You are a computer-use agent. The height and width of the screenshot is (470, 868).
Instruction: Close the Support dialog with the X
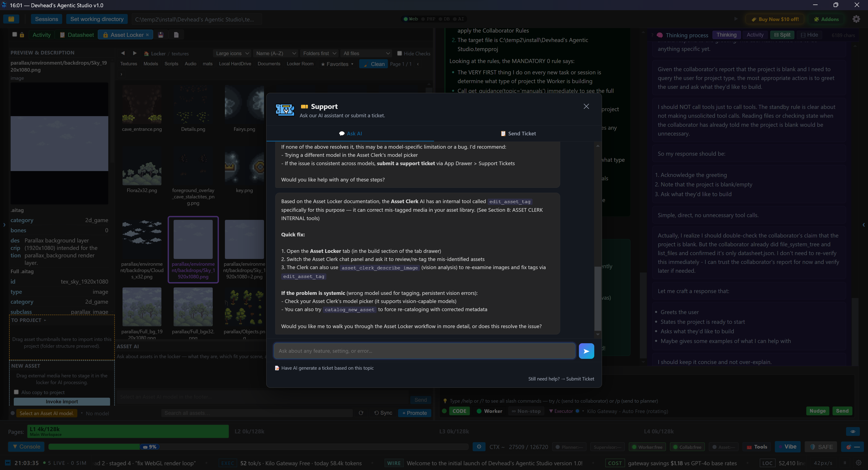tap(586, 106)
